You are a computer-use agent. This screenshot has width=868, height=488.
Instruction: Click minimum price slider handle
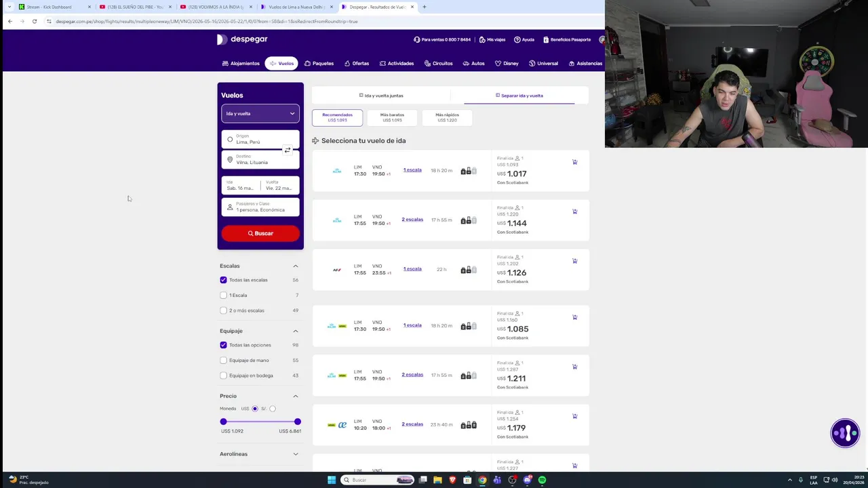(223, 422)
